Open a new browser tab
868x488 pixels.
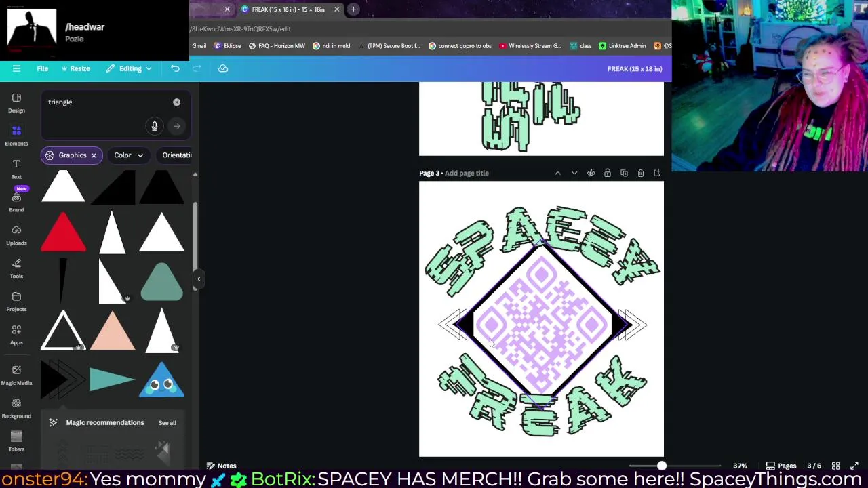[x=353, y=9]
